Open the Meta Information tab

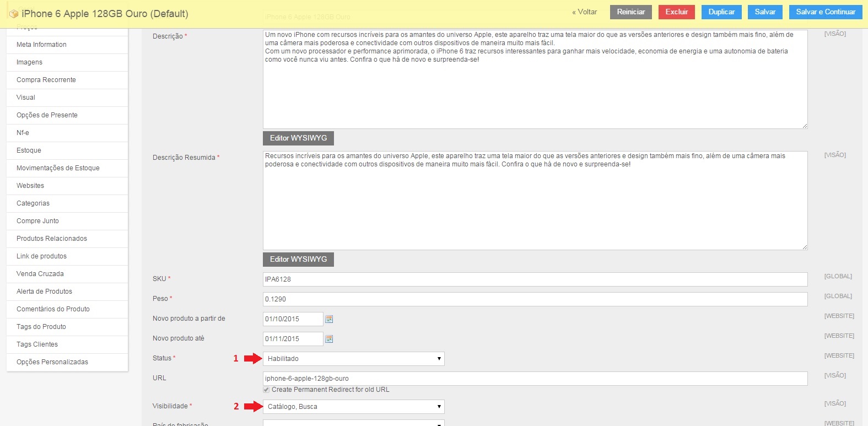click(x=67, y=45)
